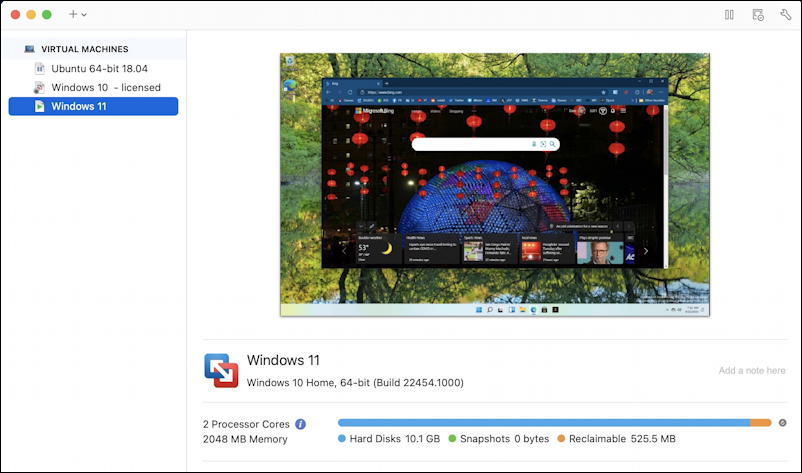Image resolution: width=802 pixels, height=473 pixels.
Task: Click the Bing search box in preview
Action: [485, 144]
